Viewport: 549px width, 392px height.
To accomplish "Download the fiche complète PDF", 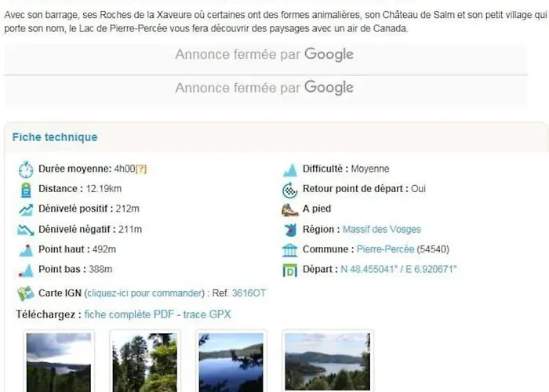I will [x=129, y=314].
